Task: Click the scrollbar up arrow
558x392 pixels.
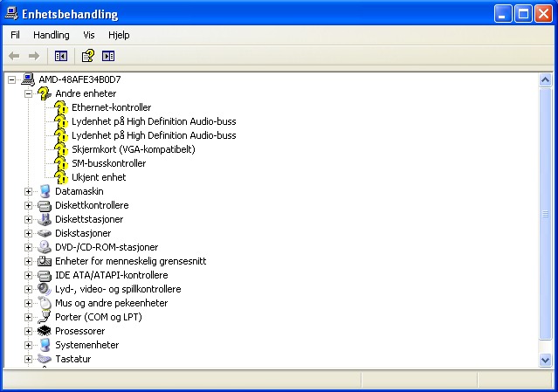Action: [x=545, y=79]
